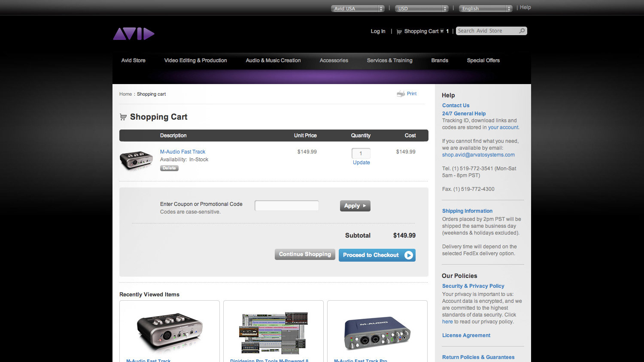Open the Accessories menu
The height and width of the screenshot is (362, 644).
click(x=334, y=60)
